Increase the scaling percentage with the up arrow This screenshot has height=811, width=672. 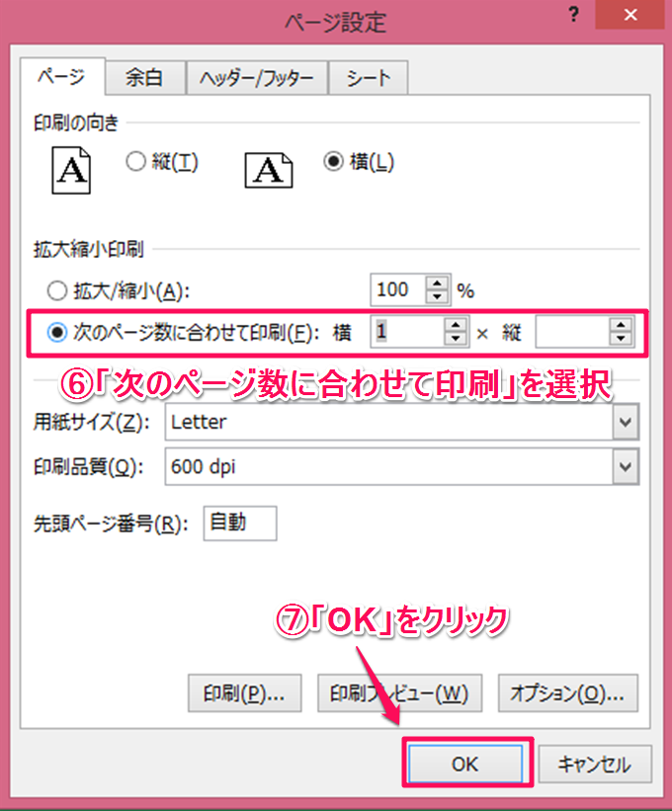pyautogui.click(x=437, y=283)
